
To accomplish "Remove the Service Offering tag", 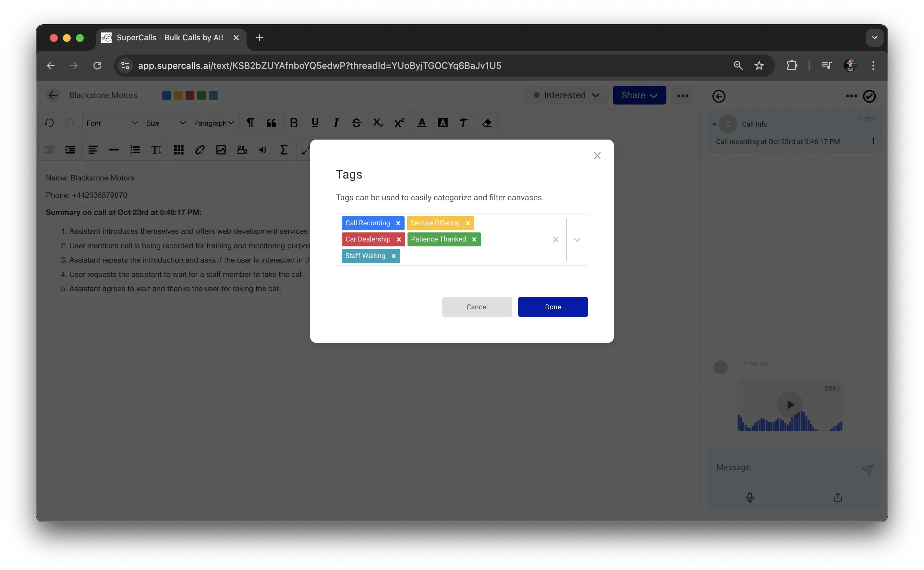I will tap(468, 223).
